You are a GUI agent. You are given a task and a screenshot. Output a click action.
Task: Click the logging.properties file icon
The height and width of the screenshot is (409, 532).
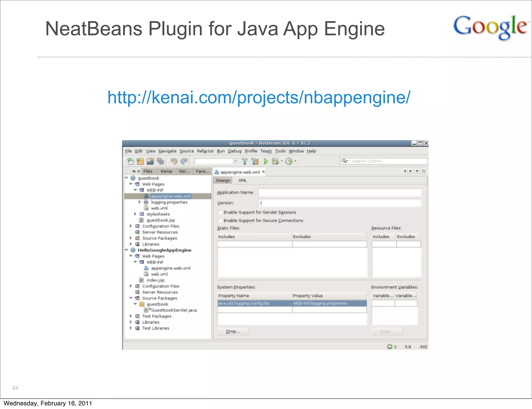click(x=146, y=202)
